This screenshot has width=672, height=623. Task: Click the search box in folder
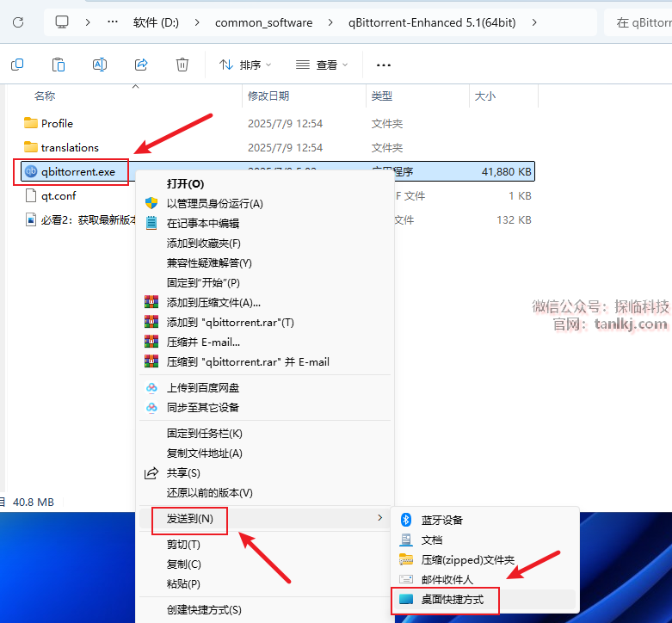(x=638, y=22)
